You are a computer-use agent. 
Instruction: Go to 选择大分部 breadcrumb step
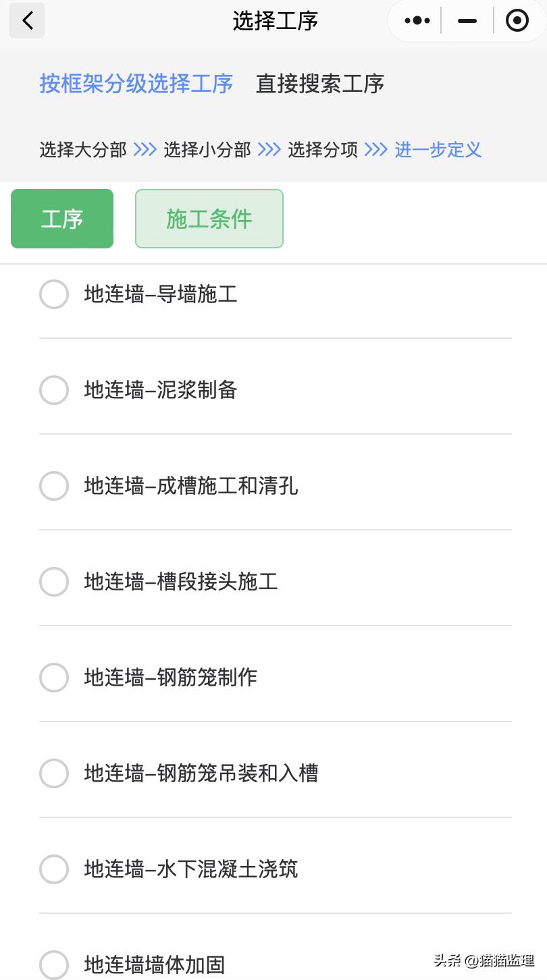click(83, 149)
